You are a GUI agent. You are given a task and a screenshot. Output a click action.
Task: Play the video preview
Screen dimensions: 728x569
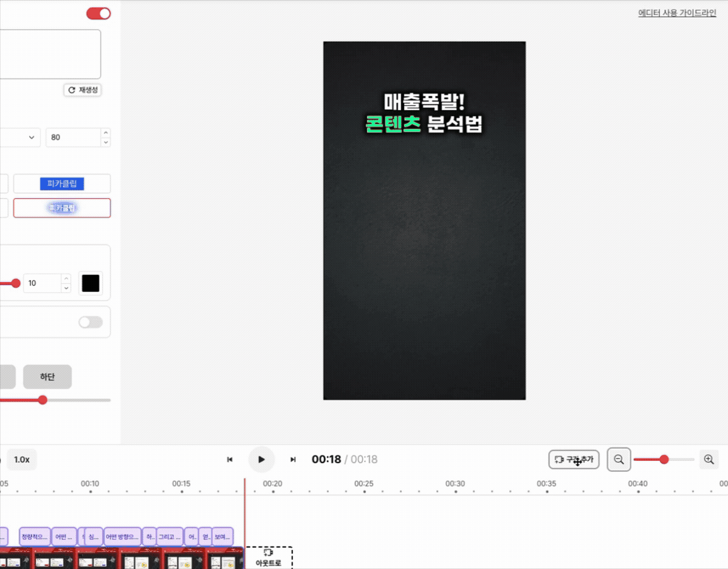point(261,460)
